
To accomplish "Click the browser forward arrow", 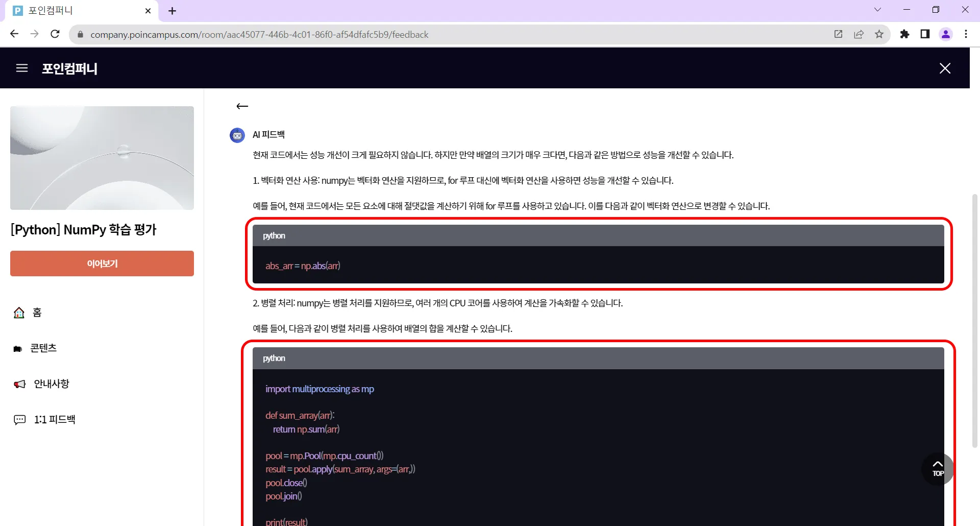I will tap(35, 34).
